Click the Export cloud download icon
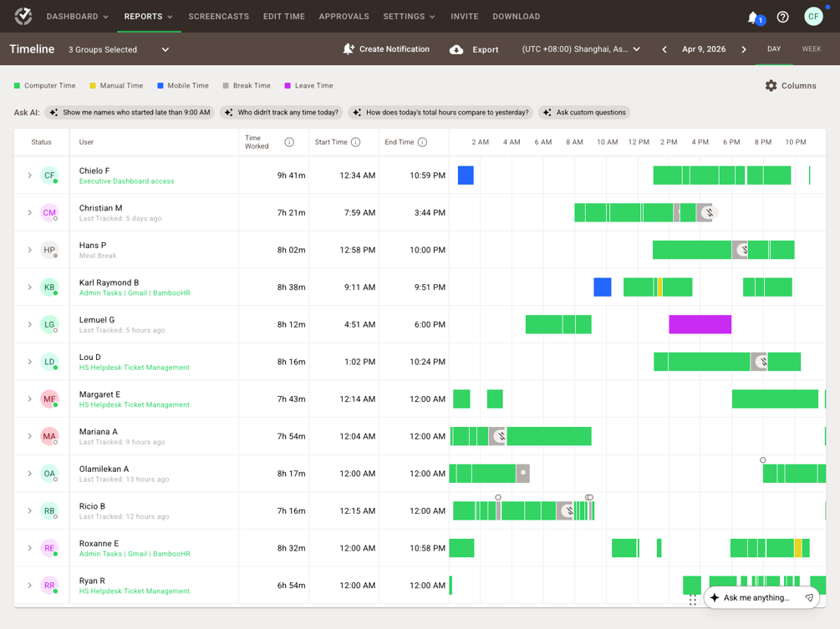This screenshot has width=840, height=629. tap(456, 50)
